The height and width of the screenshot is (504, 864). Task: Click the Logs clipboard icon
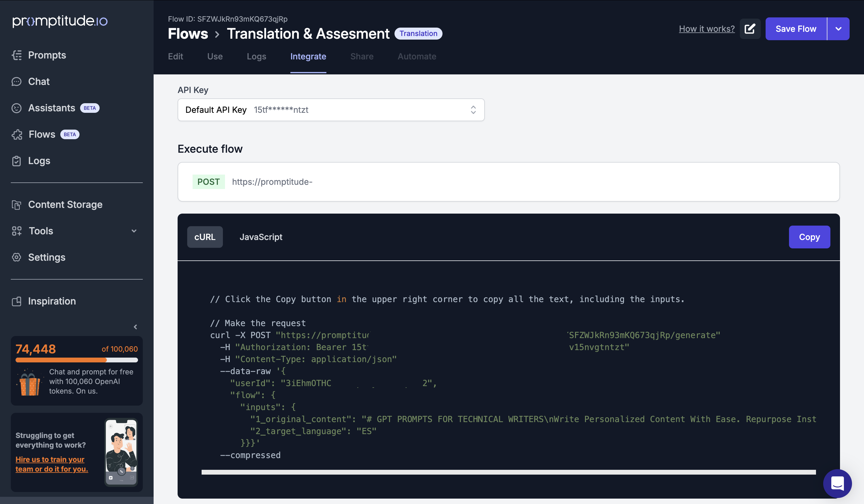[x=16, y=161]
